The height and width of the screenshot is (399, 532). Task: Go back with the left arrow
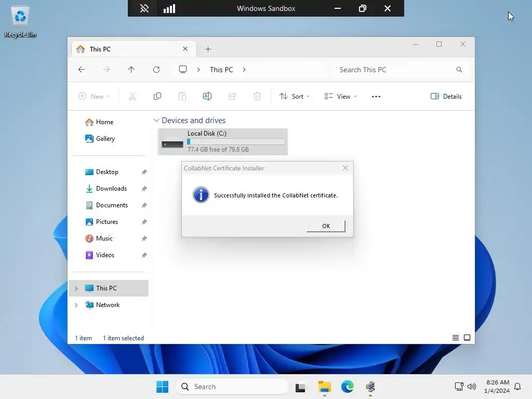82,70
